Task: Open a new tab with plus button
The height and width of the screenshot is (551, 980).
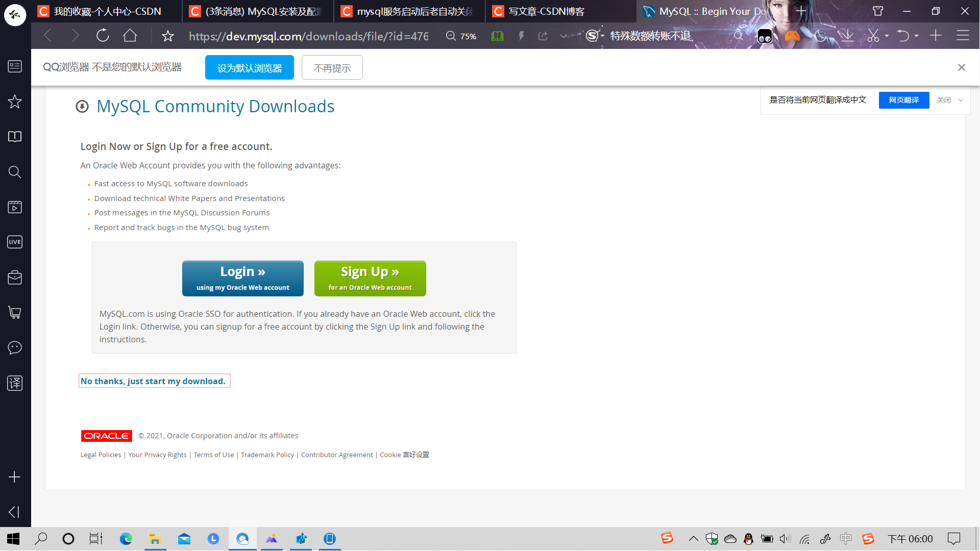Action: (800, 11)
